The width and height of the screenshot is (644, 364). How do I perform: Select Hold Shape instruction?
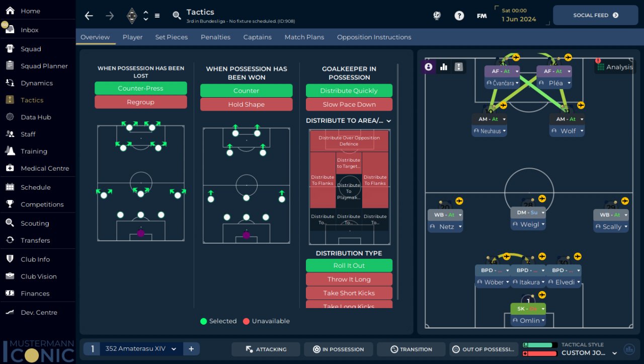coord(247,105)
